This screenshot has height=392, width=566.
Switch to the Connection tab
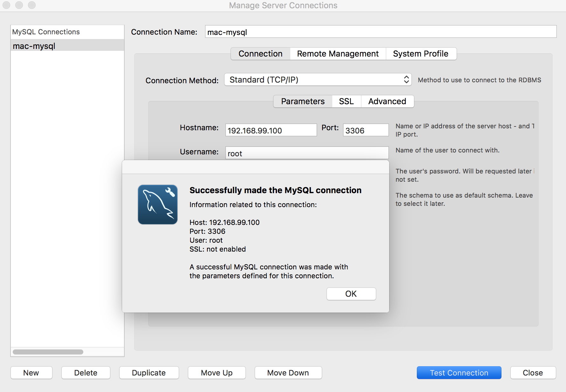tap(260, 54)
